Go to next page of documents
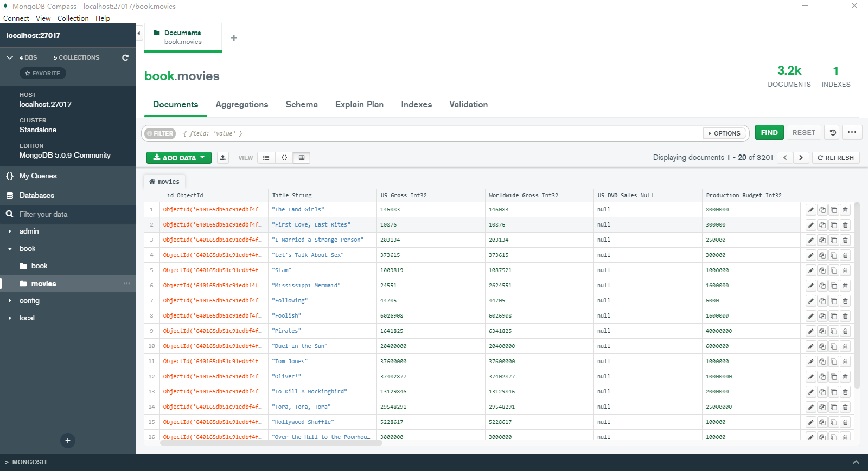Viewport: 868px width, 471px height. pos(801,158)
